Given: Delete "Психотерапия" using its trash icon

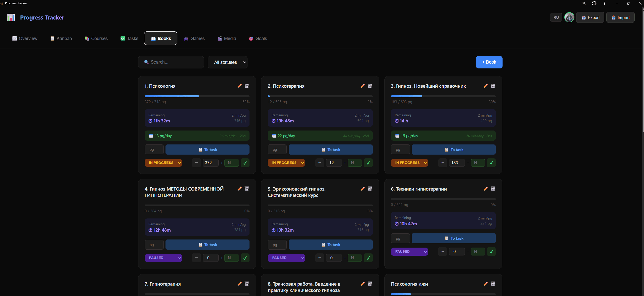Looking at the screenshot, I should coord(370,86).
